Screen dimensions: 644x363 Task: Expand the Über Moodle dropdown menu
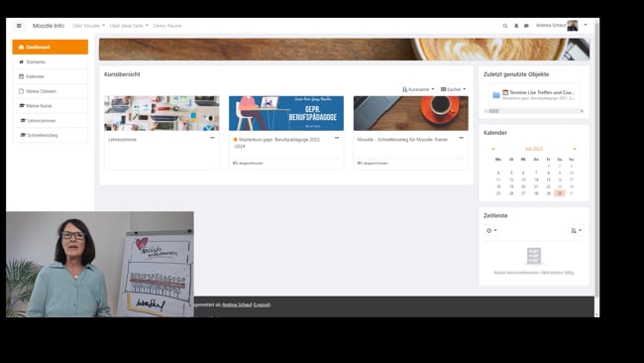tap(89, 26)
